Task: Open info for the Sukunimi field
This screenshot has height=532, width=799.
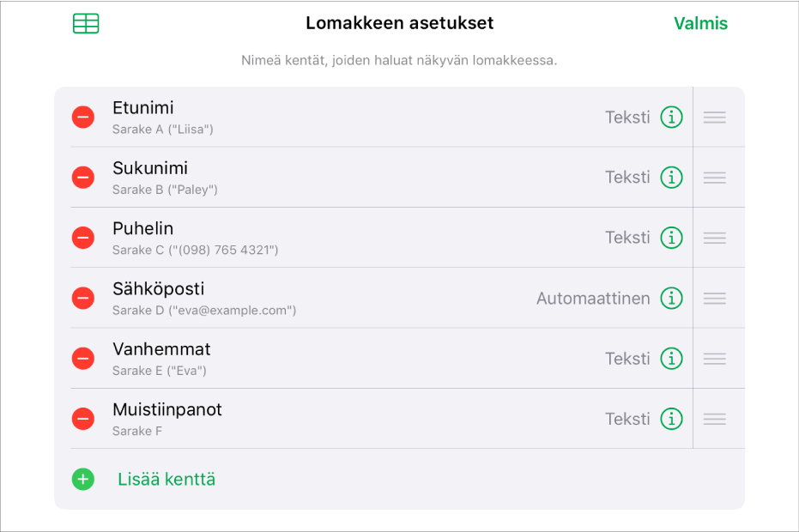Action: (672, 177)
